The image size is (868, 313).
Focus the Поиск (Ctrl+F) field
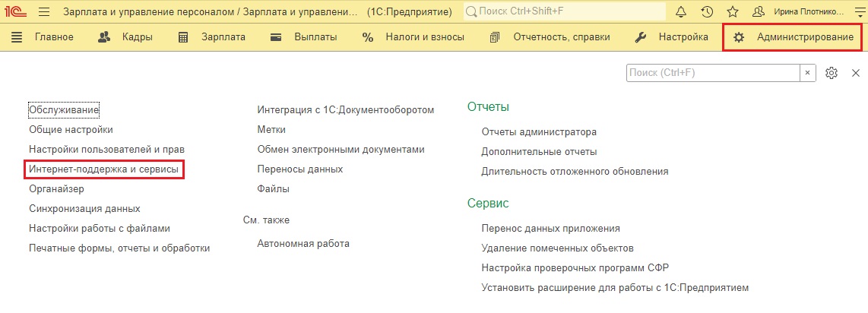(713, 72)
